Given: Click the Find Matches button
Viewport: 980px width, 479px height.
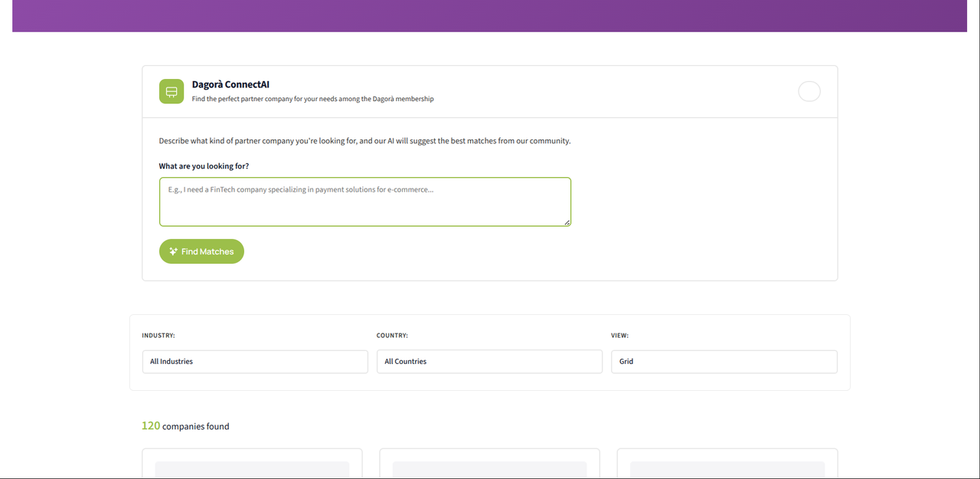Looking at the screenshot, I should pos(201,251).
